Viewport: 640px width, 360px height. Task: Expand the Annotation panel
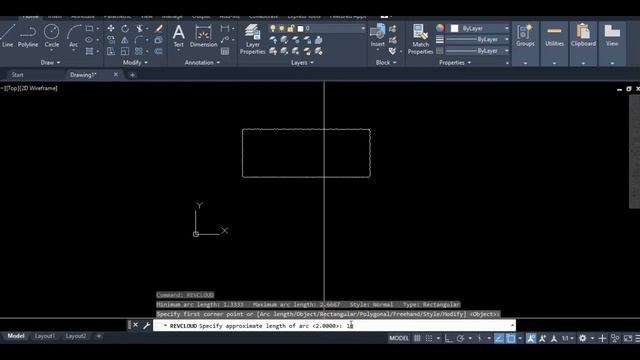pyautogui.click(x=202, y=62)
